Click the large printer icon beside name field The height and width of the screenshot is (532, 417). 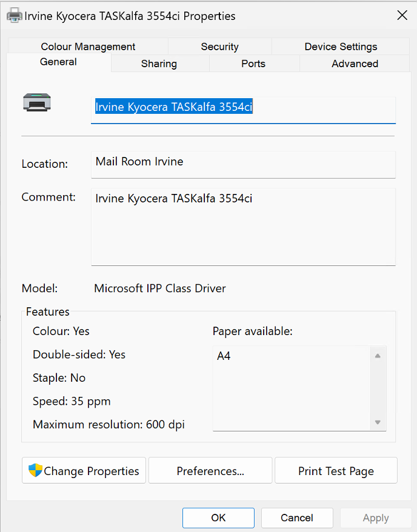(37, 102)
